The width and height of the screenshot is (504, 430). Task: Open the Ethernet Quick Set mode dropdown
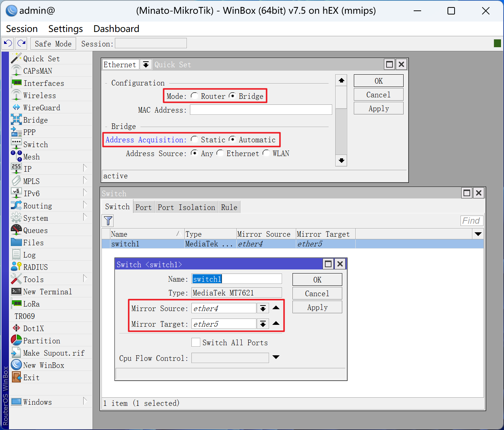[x=146, y=65]
